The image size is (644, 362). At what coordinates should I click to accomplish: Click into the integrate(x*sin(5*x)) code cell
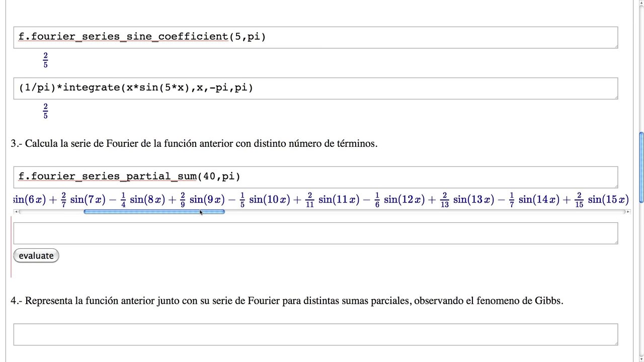[315, 88]
